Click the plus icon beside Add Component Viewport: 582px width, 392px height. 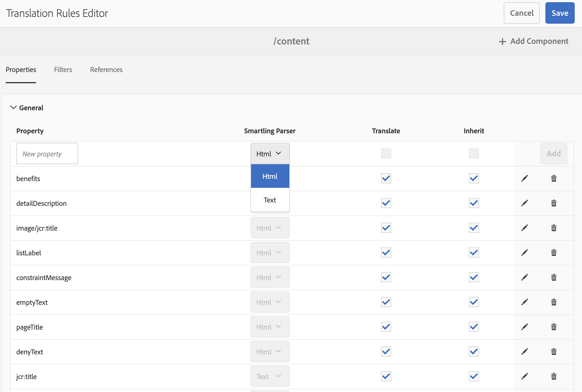[x=502, y=42]
